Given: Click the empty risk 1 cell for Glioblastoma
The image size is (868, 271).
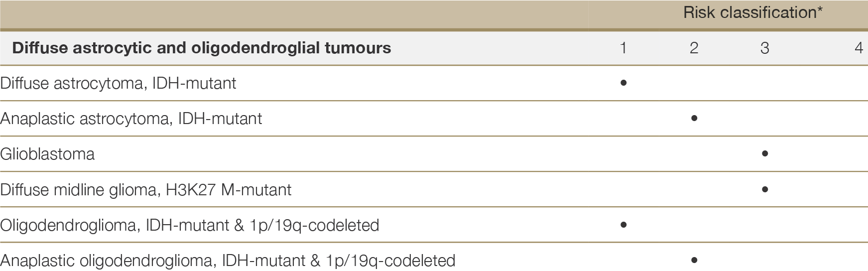Looking at the screenshot, I should (623, 154).
